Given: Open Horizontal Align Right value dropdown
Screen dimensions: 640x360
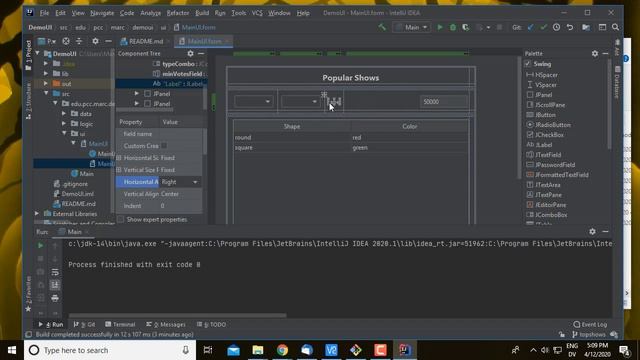Looking at the screenshot, I should coord(195,182).
